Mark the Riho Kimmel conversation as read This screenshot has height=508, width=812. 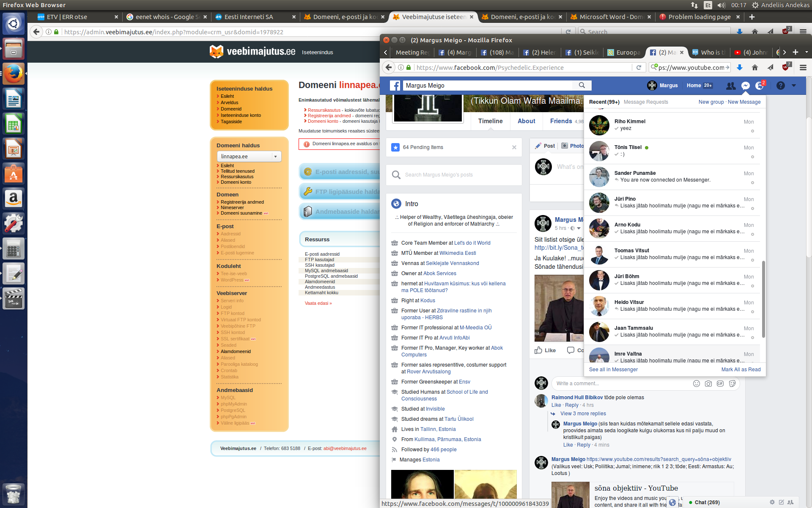752,131
